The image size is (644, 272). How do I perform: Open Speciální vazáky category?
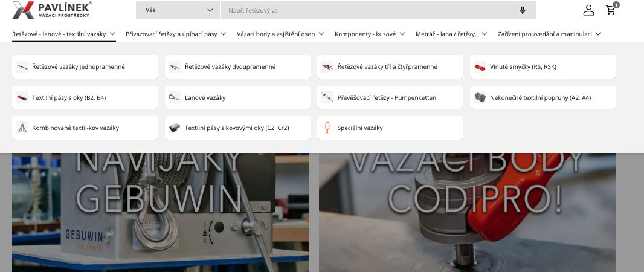[390, 128]
